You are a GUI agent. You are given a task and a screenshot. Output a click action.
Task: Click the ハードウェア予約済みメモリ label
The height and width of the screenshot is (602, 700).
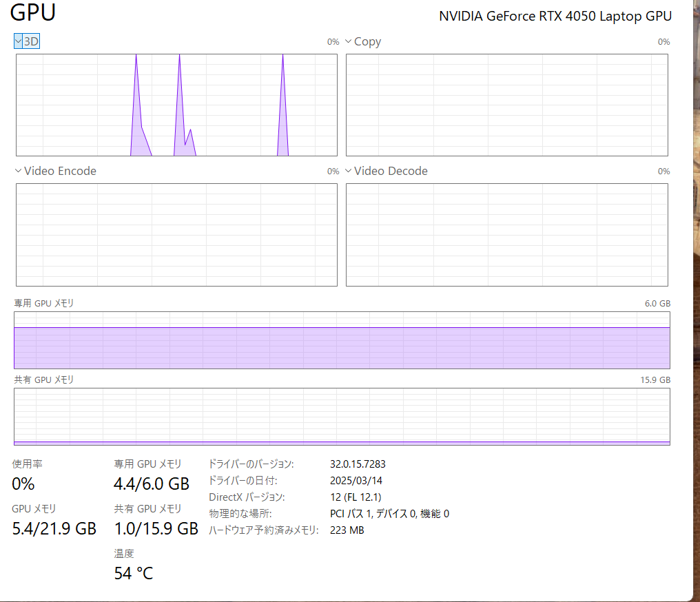[x=263, y=530]
